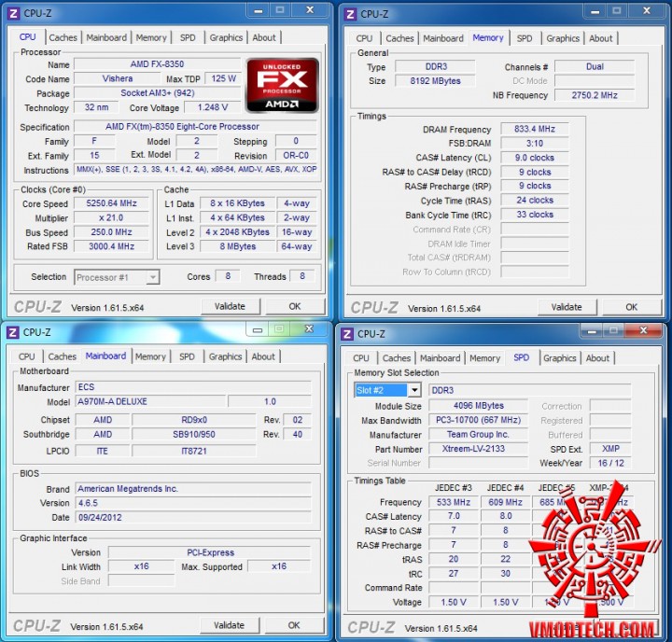Switch to Caches tab in the CPU window

tap(63, 37)
